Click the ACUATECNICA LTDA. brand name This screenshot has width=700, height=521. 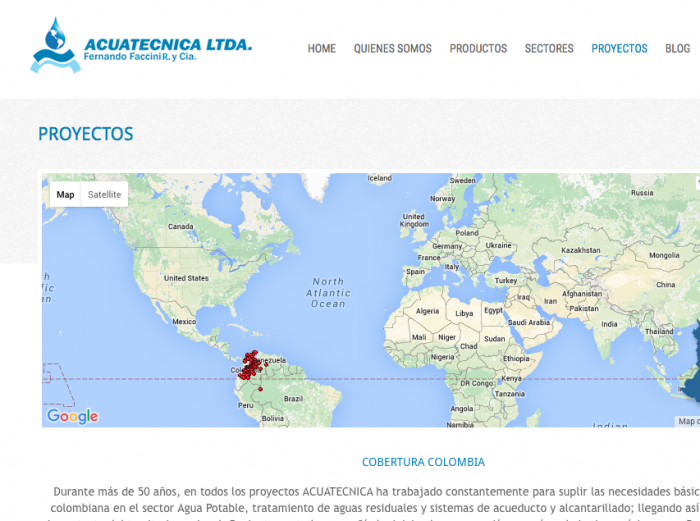[168, 44]
